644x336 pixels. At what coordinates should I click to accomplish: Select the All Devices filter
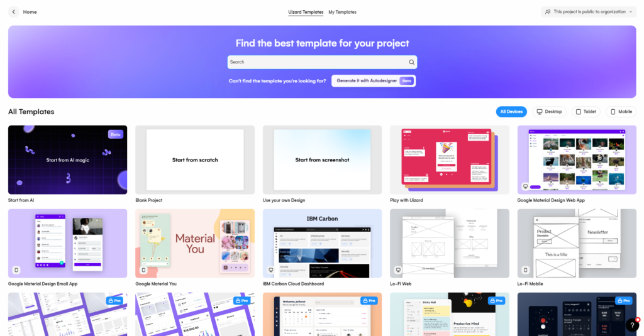511,112
